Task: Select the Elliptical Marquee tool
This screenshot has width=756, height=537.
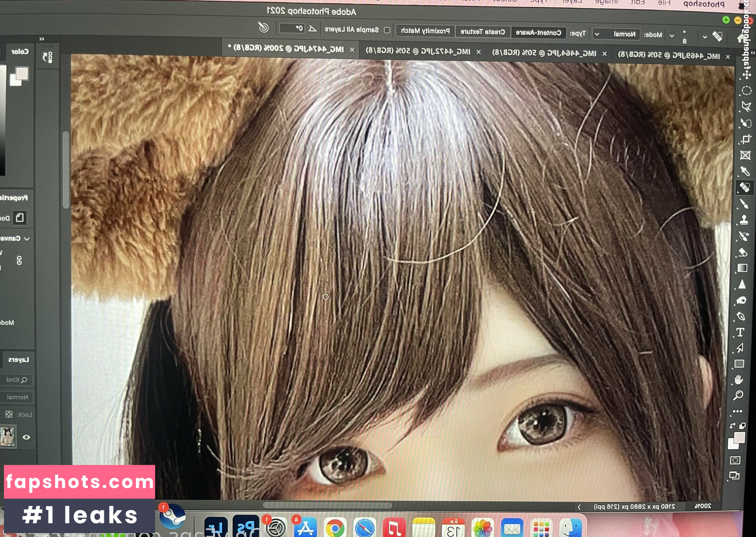Action: coord(746,91)
